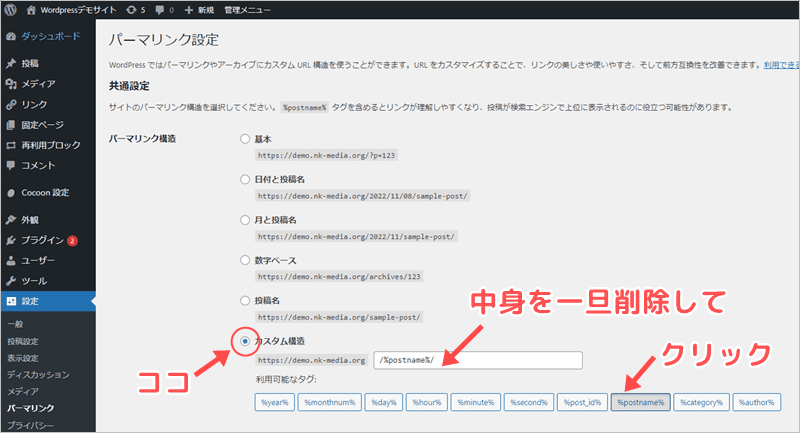Viewport: 800px width, 433px height.
Task: Select the カスタム構造 radio button
Action: [x=245, y=341]
